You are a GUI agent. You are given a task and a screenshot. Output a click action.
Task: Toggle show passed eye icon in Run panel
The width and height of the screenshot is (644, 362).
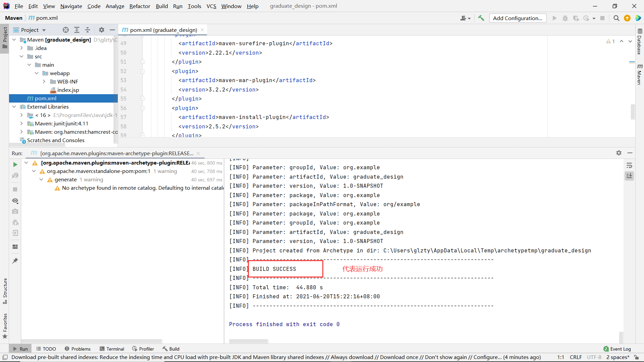click(x=15, y=200)
